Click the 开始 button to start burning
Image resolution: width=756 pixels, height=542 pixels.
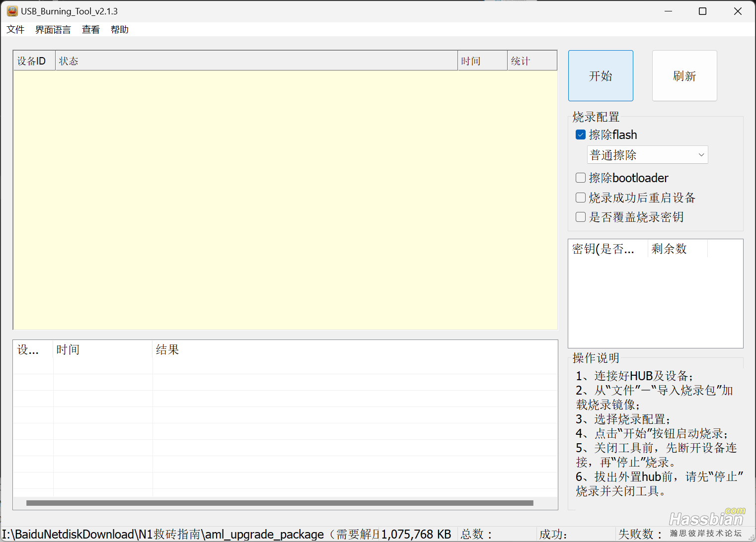(601, 75)
